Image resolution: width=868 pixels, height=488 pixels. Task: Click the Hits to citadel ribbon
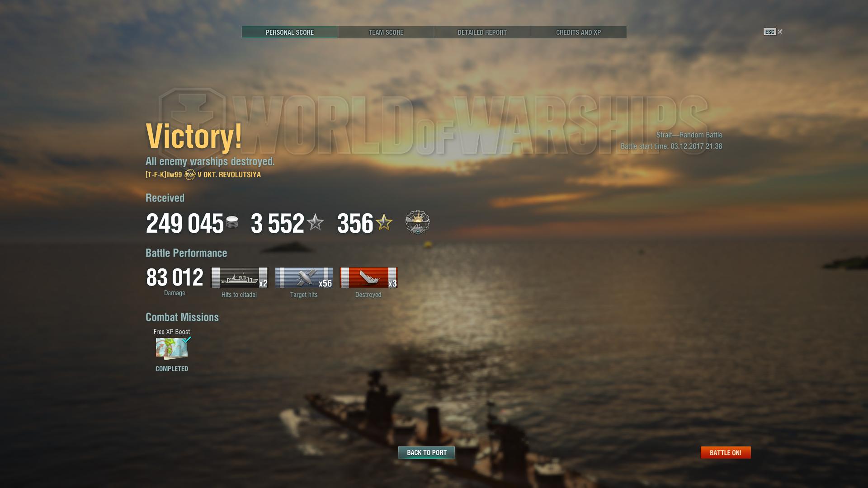239,277
